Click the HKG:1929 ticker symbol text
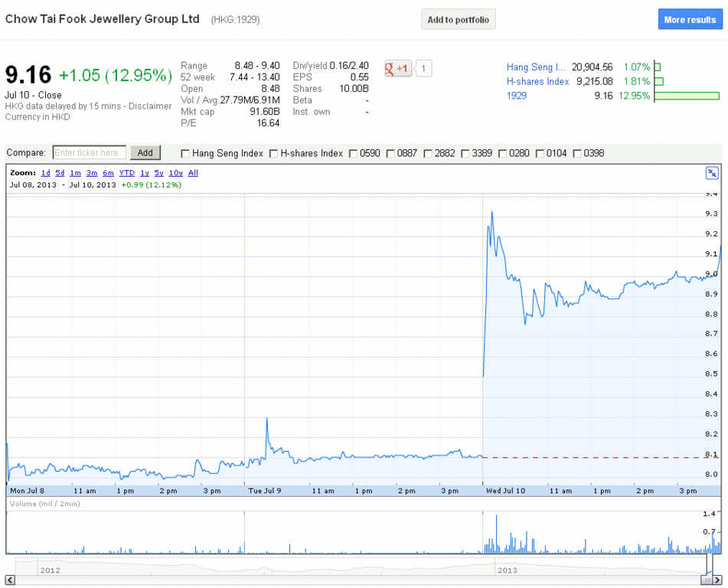This screenshot has height=588, width=728. 235,20
